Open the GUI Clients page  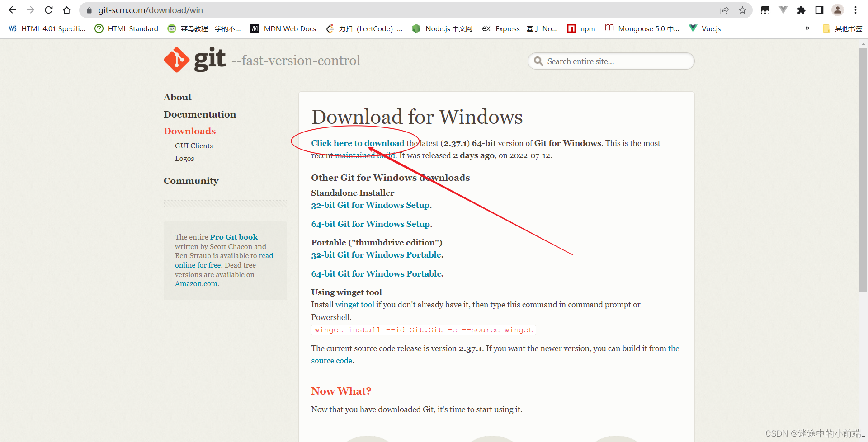point(194,146)
